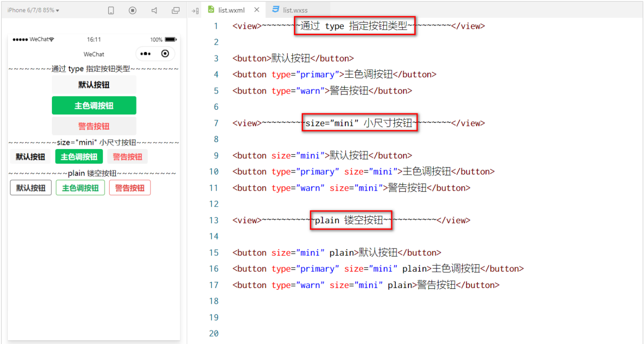Open the three-dot capsule menu in simulator
Image resolution: width=644 pixels, height=344 pixels.
pyautogui.click(x=145, y=54)
